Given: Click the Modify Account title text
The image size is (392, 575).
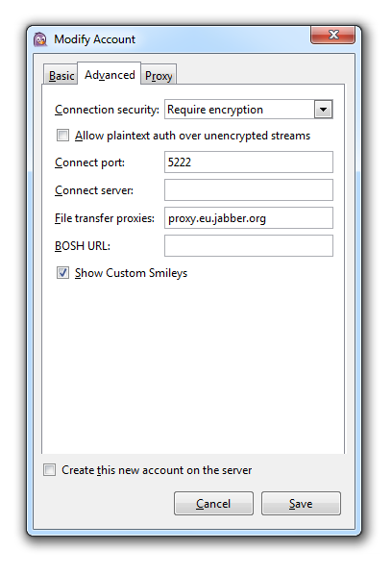Looking at the screenshot, I should [x=94, y=39].
